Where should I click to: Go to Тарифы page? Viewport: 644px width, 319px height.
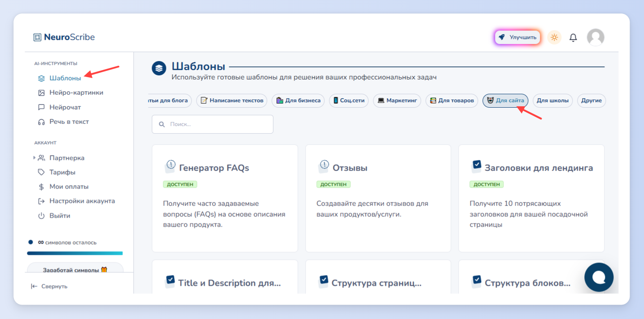click(62, 172)
